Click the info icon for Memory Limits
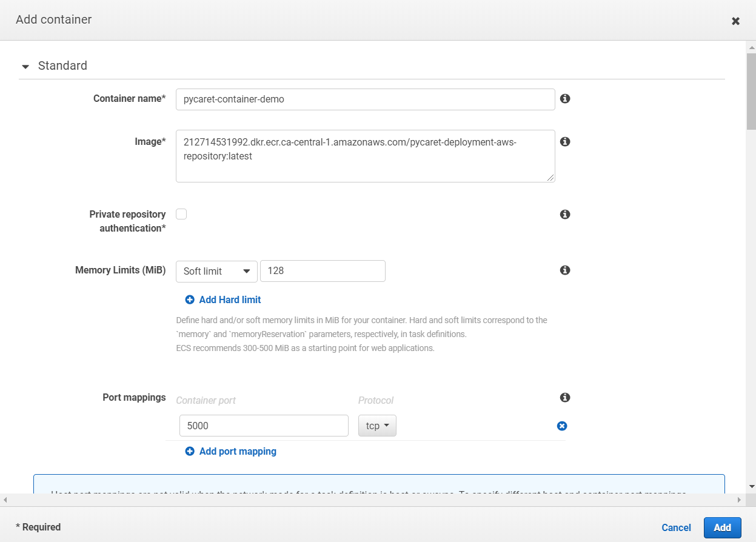The image size is (756, 542). (x=565, y=270)
